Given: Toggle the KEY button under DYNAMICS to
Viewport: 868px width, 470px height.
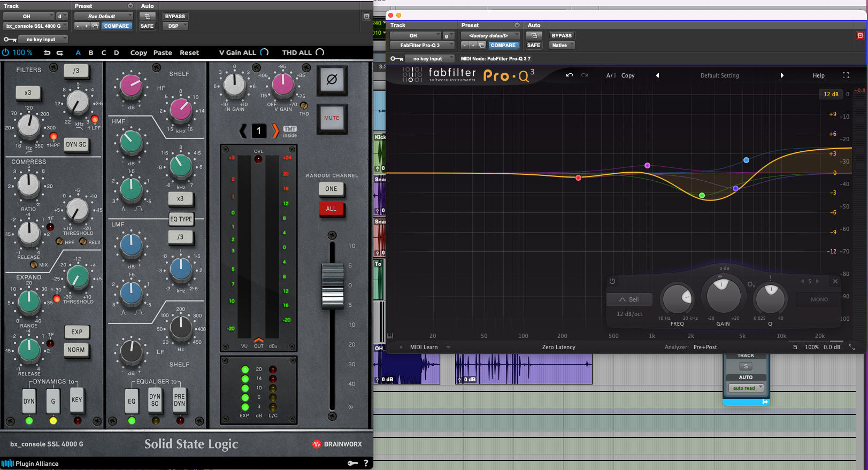Looking at the screenshot, I should point(77,400).
